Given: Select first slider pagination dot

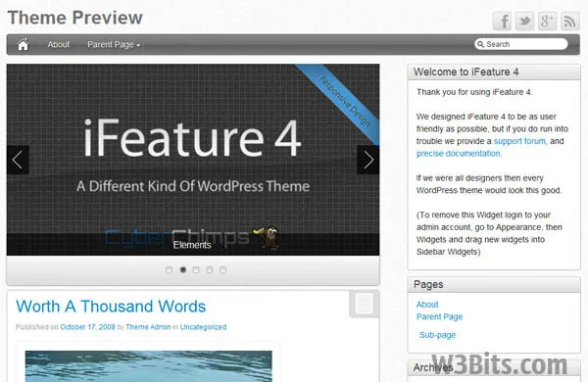Looking at the screenshot, I should click(x=170, y=270).
